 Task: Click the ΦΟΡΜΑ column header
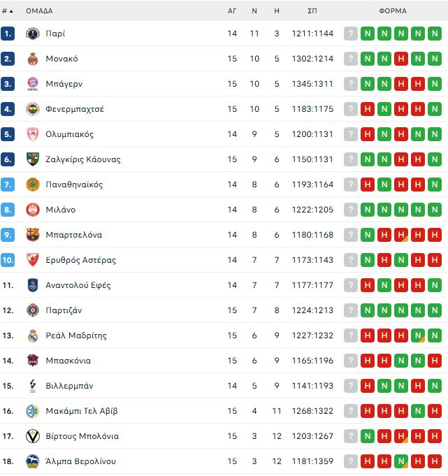coord(393,11)
